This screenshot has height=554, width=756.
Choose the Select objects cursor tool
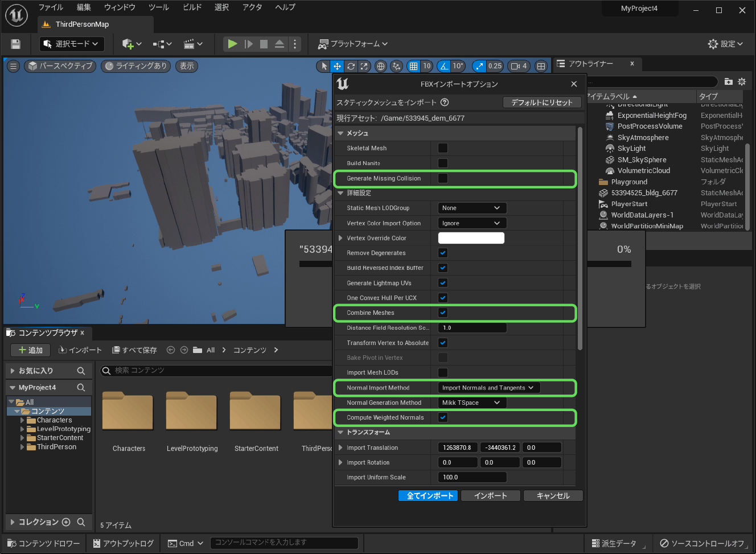[x=324, y=66]
